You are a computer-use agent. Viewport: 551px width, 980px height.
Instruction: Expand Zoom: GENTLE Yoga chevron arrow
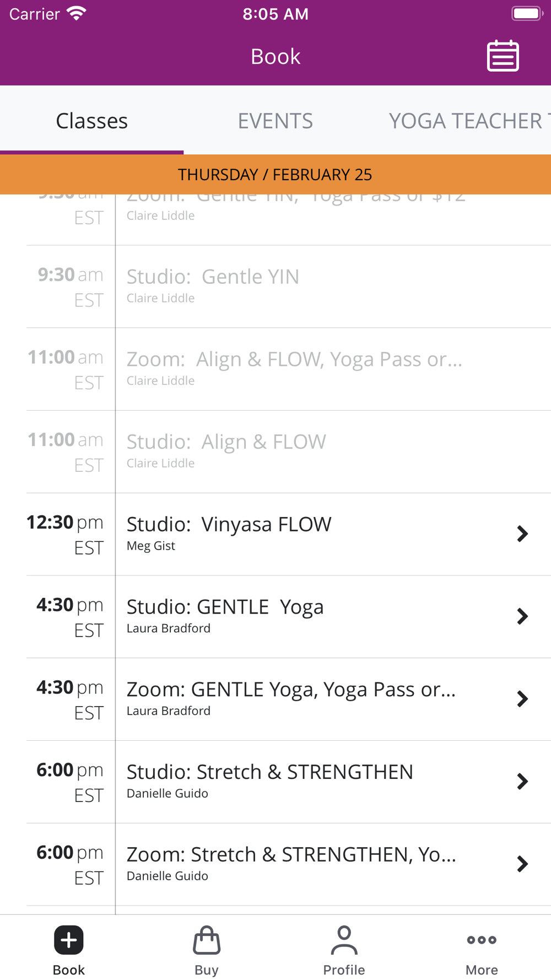(522, 699)
